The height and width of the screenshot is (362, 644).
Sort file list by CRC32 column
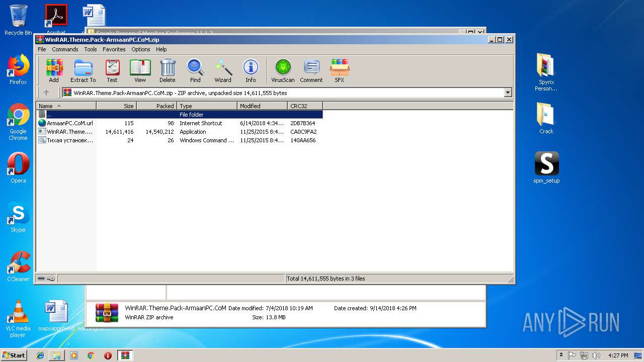[x=305, y=106]
